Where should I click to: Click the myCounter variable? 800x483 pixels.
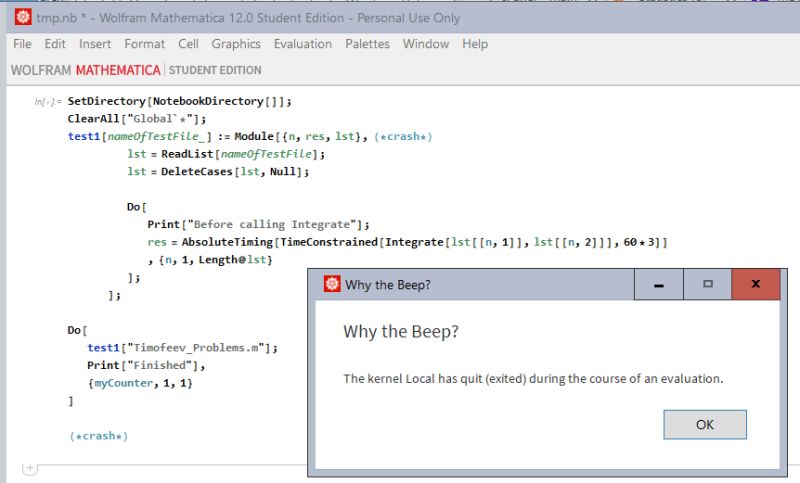pos(123,383)
